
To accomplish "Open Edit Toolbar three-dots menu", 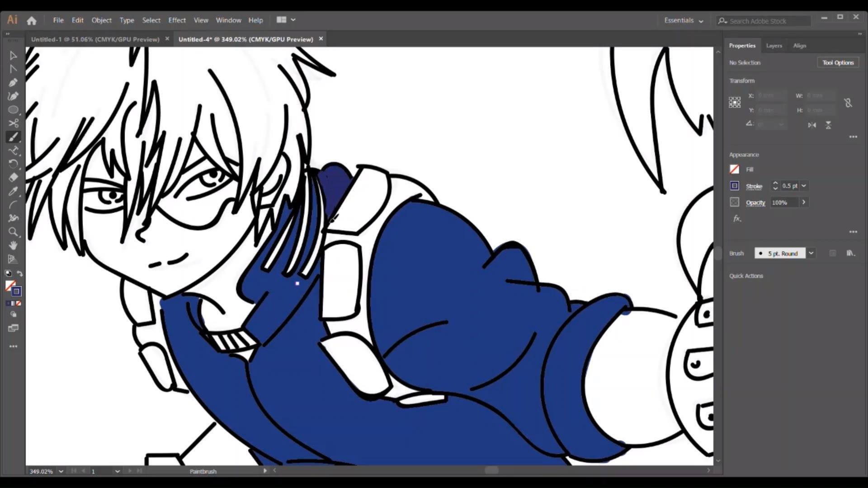I will (x=13, y=347).
